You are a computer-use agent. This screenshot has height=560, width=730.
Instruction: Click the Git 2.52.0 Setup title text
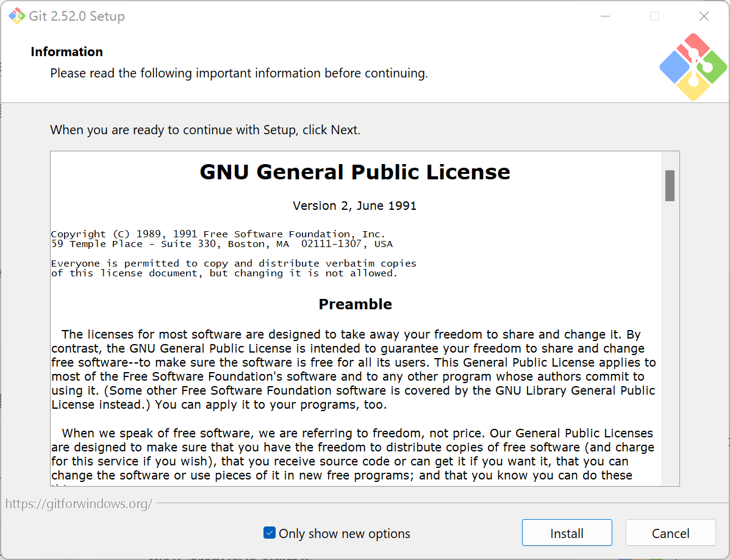[x=77, y=16]
